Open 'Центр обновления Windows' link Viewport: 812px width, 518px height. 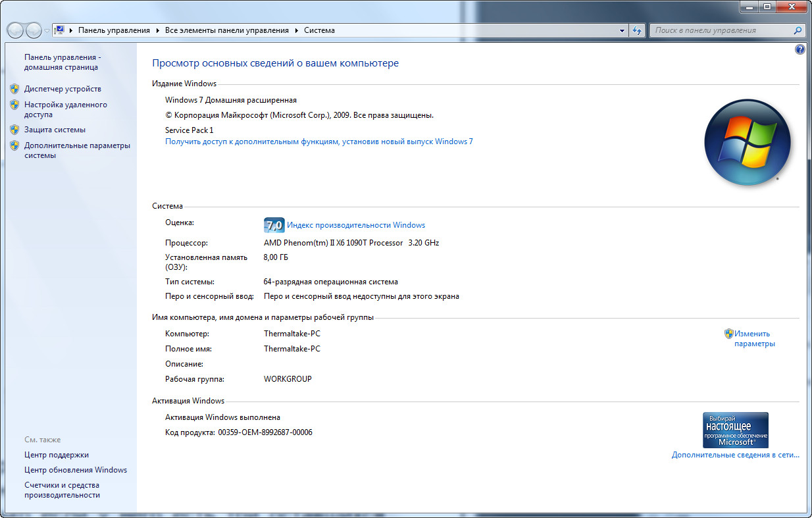point(76,470)
